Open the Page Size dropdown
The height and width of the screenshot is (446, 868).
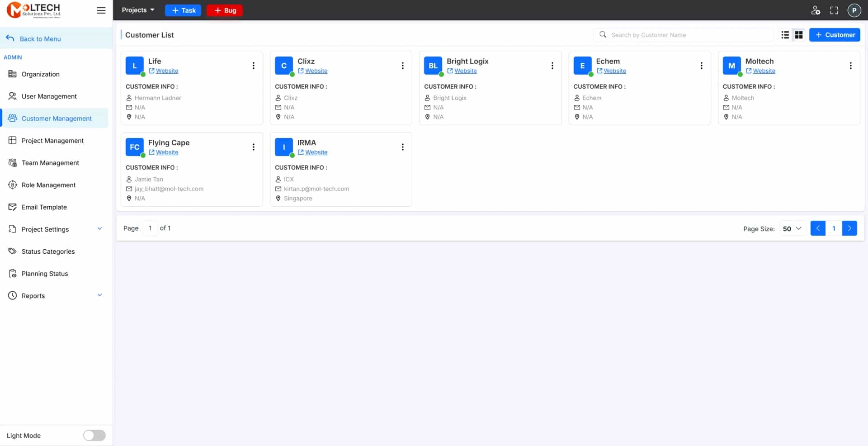792,228
